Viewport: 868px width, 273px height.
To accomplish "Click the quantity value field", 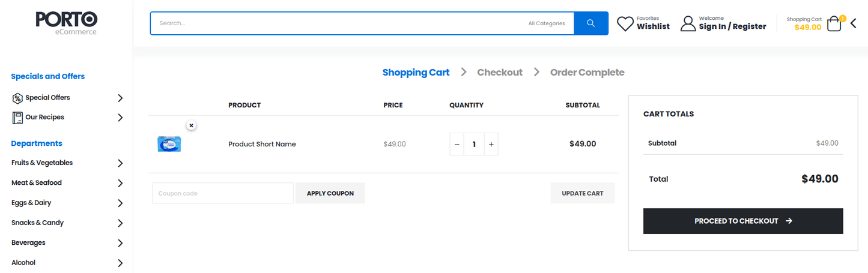I will pos(474,144).
